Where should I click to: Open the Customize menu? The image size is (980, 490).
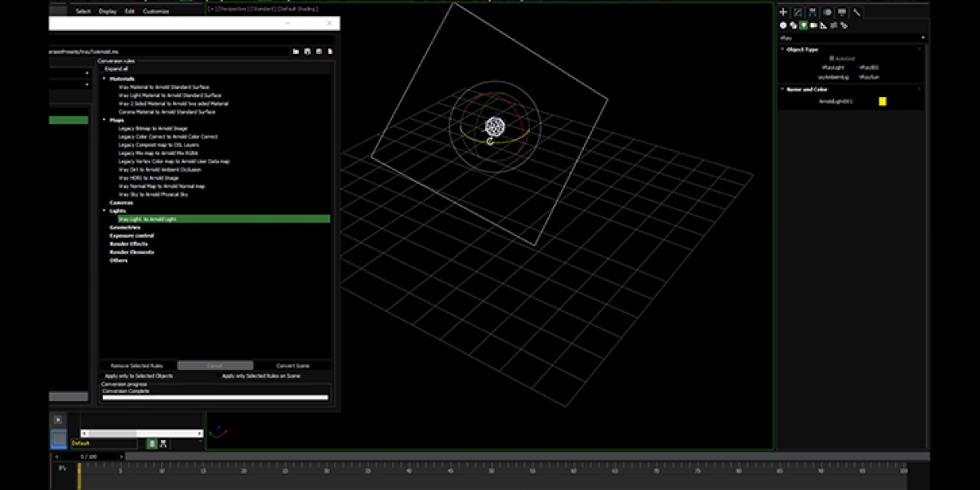pyautogui.click(x=156, y=11)
